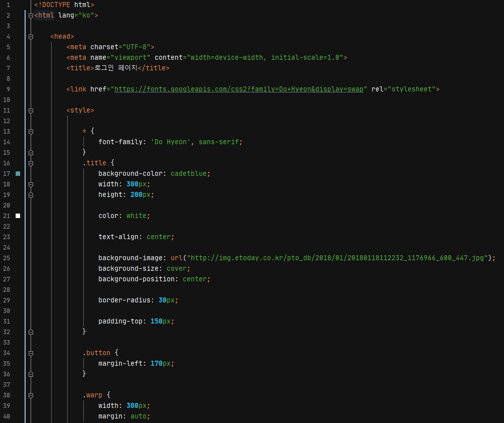Click line number 25 in gutter

click(7, 258)
